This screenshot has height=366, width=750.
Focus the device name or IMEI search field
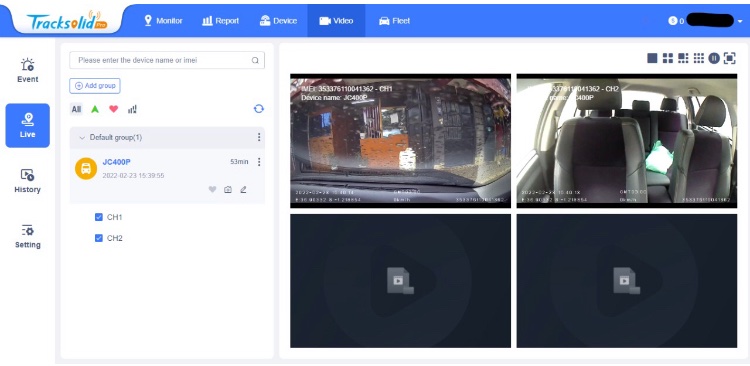coord(167,60)
